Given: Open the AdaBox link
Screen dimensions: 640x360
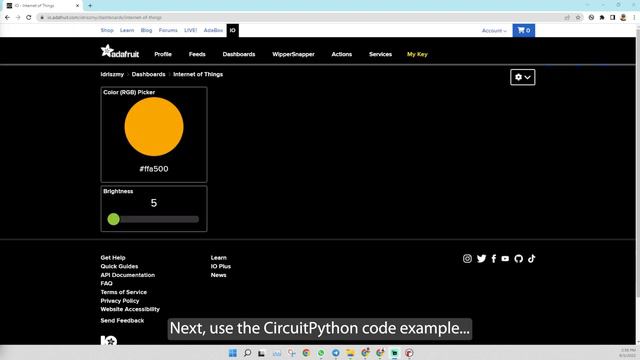Looking at the screenshot, I should click(x=213, y=30).
